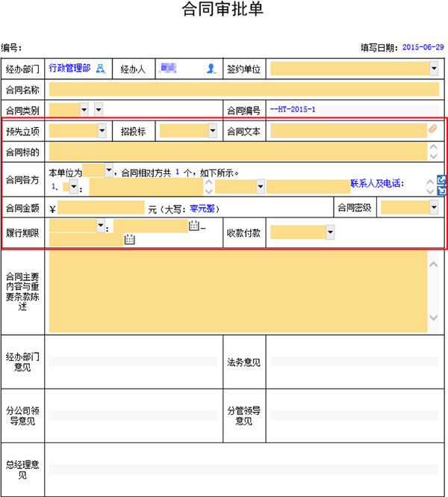Open the second 合同类别 dropdown arrow
The height and width of the screenshot is (497, 448).
point(99,110)
